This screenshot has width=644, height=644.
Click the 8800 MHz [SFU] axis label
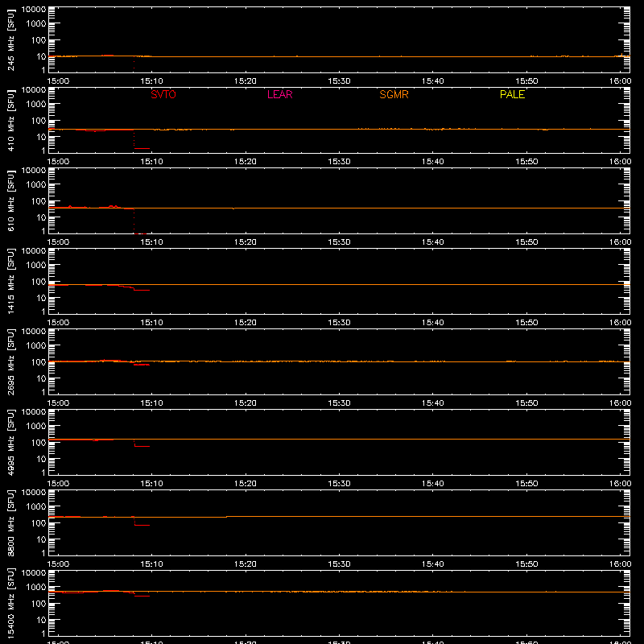coord(11,522)
